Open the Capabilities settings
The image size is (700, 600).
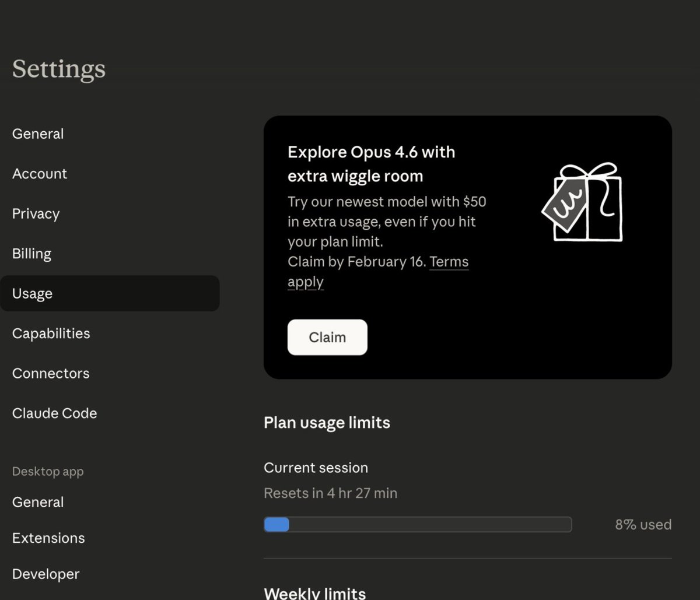click(x=51, y=334)
